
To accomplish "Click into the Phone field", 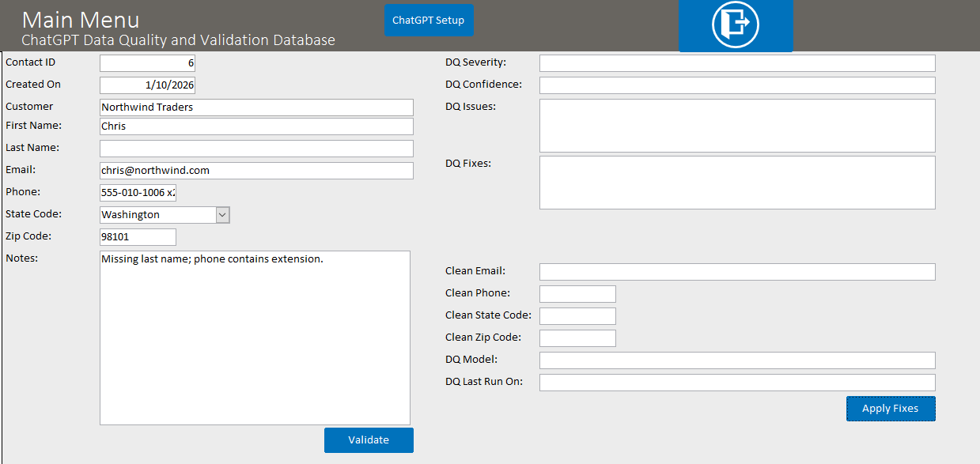I will click(138, 193).
